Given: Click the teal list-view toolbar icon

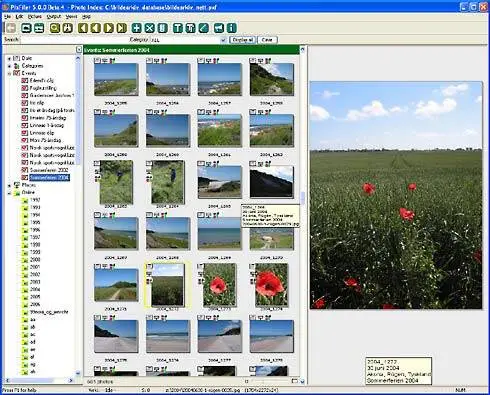Looking at the screenshot, I should [x=39, y=28].
